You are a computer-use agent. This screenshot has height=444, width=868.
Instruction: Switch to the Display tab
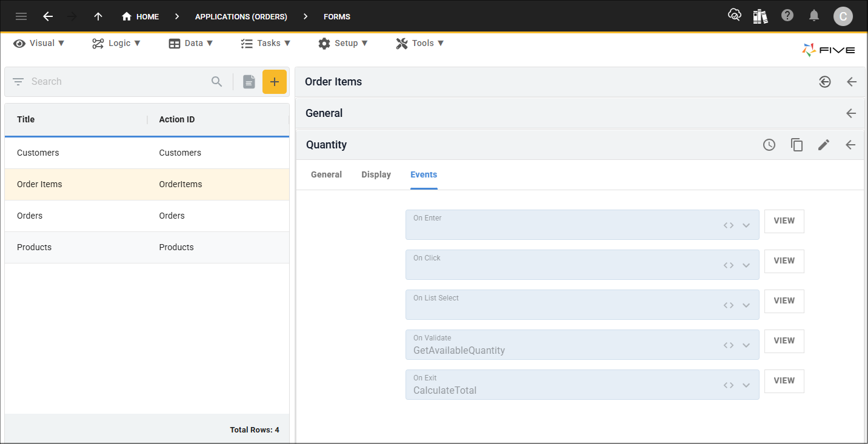pyautogui.click(x=376, y=174)
